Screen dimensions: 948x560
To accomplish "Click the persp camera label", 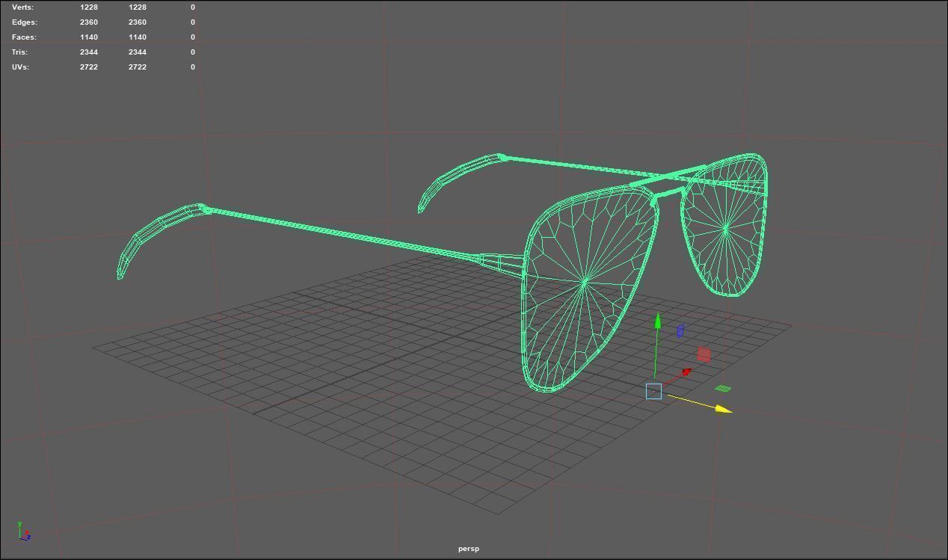I will (x=469, y=549).
